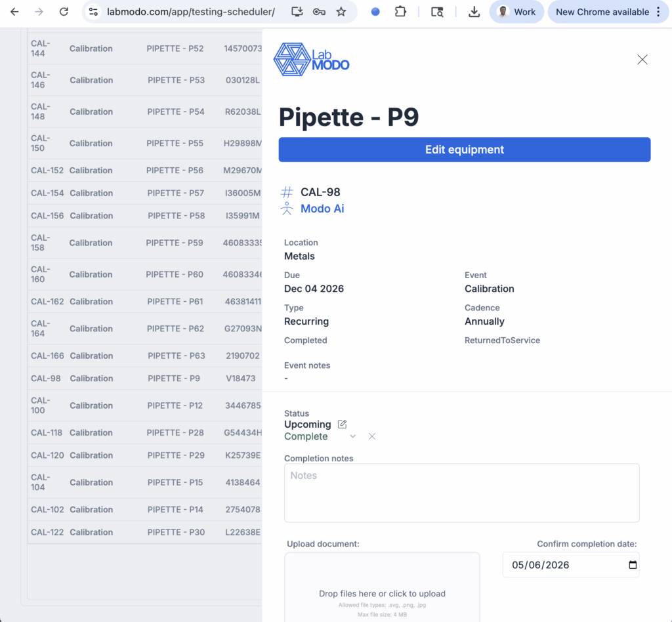This screenshot has width=672, height=622.
Task: Select the PIPETTE - P60 cell
Action: (x=175, y=274)
